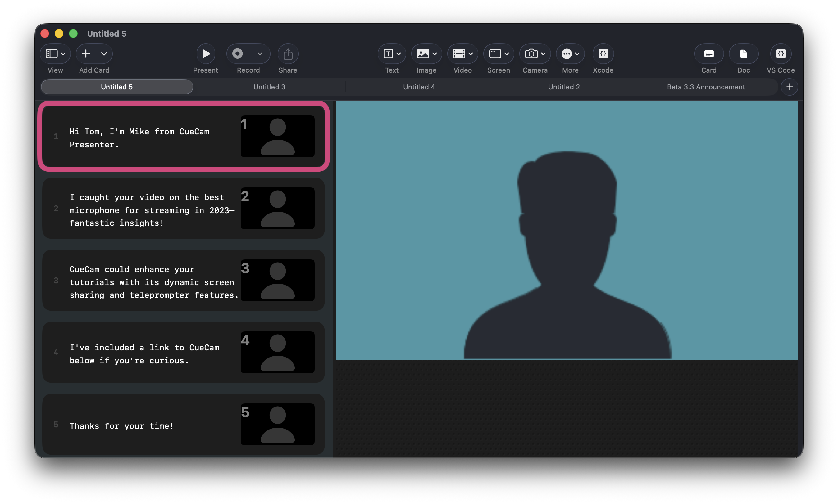Open the Add Card dropdown arrow

[104, 54]
